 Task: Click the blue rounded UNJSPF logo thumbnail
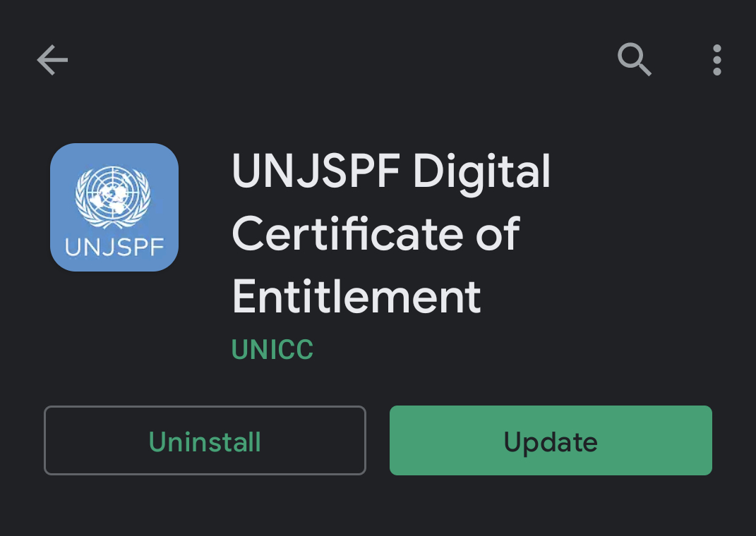point(114,207)
